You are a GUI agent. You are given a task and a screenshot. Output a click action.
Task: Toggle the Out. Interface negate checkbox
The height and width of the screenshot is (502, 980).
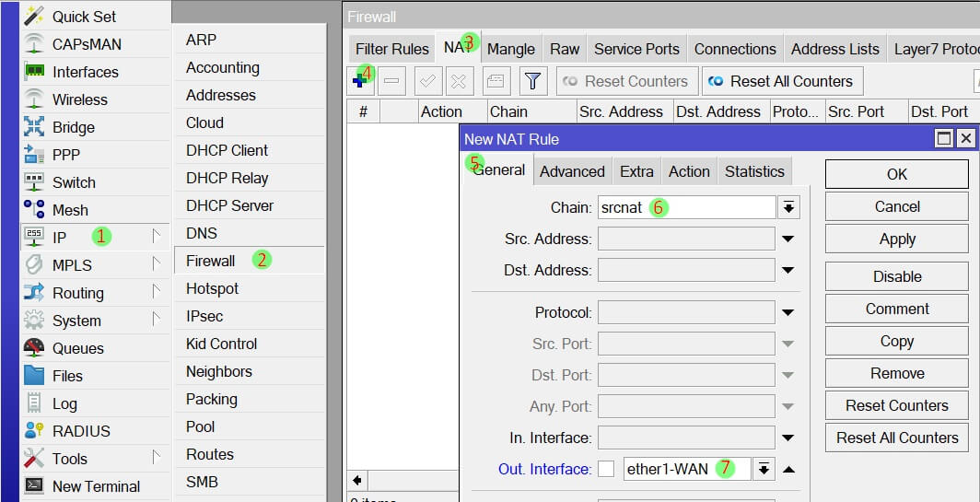coord(606,469)
